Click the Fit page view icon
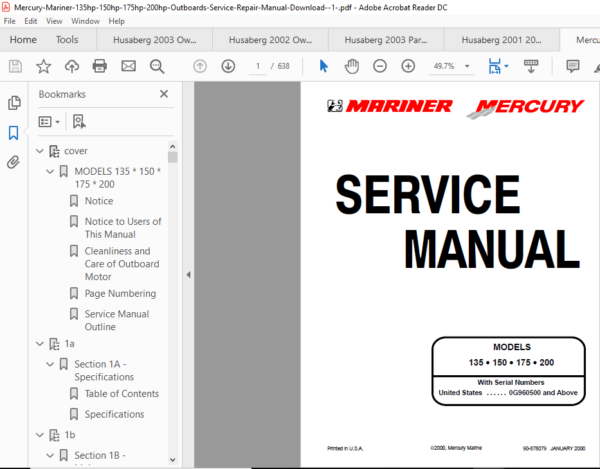Screen dimensions: 600x469 coord(494,66)
